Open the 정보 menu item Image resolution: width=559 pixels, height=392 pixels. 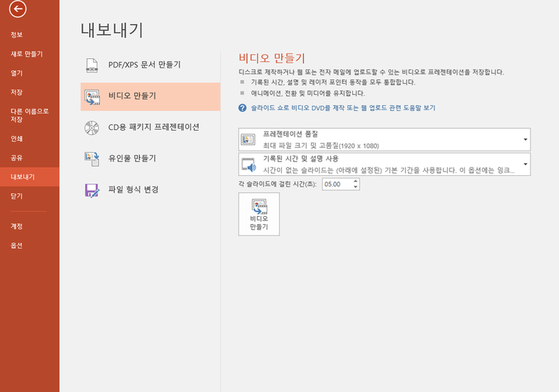pyautogui.click(x=17, y=35)
